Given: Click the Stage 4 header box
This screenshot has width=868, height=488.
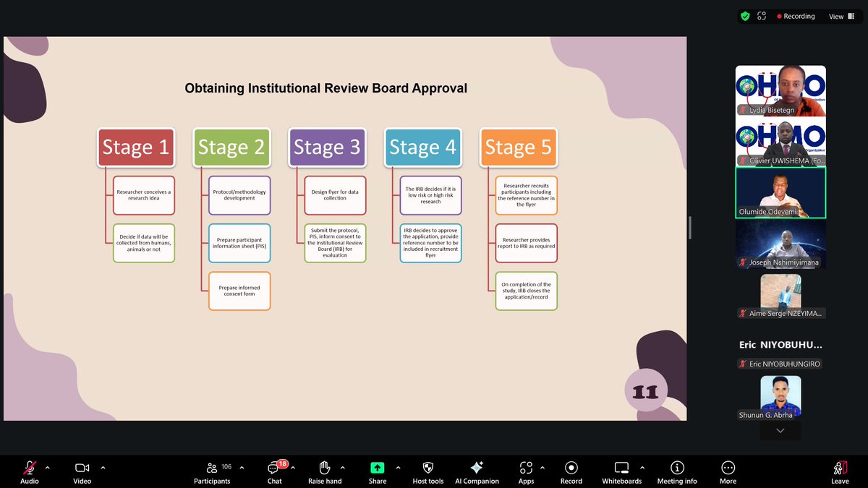Looking at the screenshot, I should tap(422, 147).
